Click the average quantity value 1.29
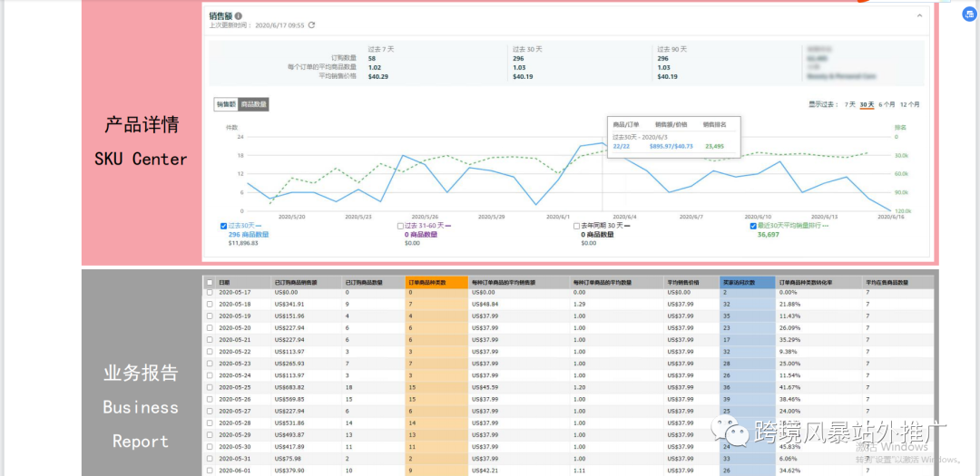 [x=579, y=304]
